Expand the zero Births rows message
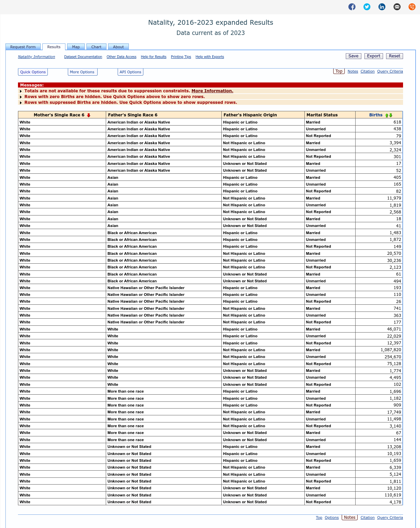This screenshot has height=528, width=420. (x=21, y=97)
